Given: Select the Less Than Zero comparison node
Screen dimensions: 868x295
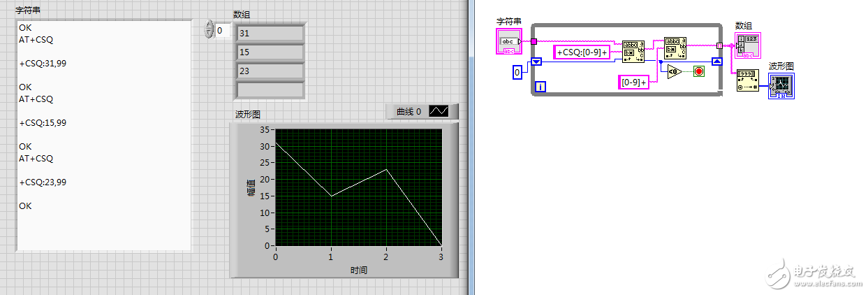Looking at the screenshot, I should [x=674, y=71].
